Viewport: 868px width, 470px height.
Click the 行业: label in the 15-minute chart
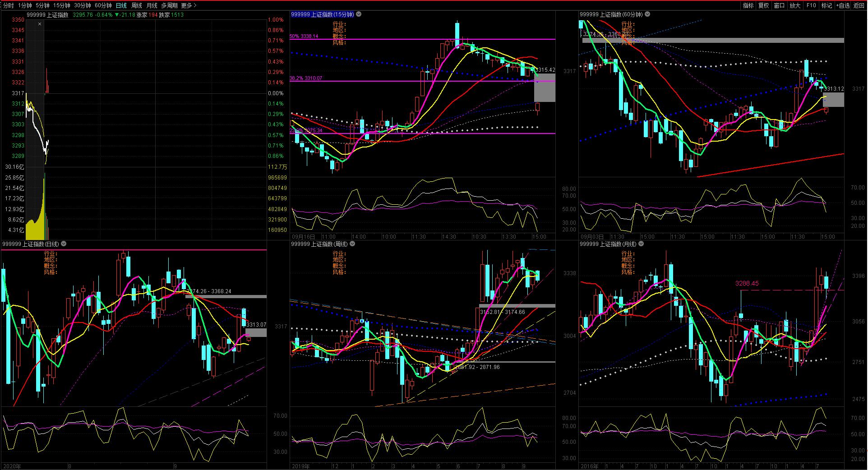[339, 24]
